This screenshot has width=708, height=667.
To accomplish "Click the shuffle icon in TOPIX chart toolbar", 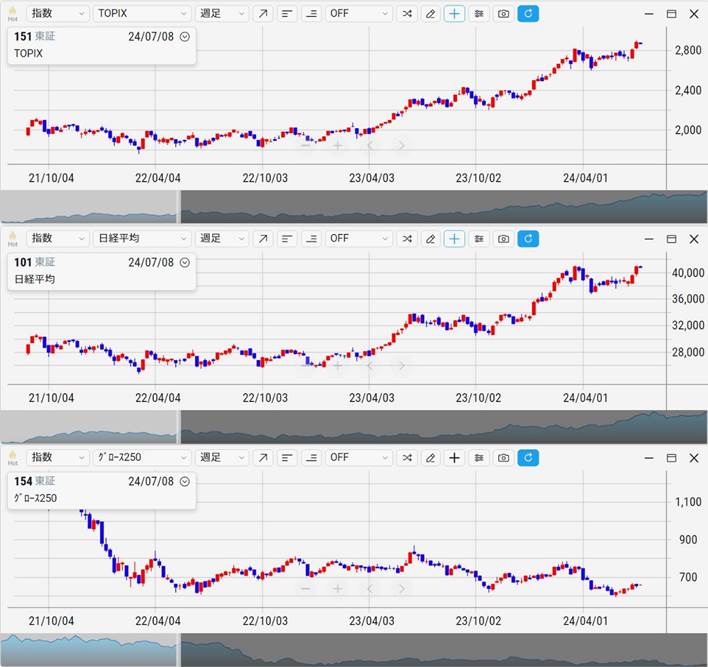I will pos(406,14).
